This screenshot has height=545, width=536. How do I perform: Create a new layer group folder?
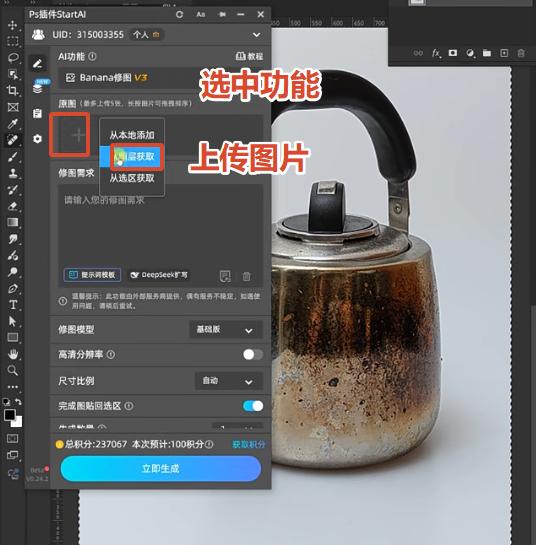[487, 53]
